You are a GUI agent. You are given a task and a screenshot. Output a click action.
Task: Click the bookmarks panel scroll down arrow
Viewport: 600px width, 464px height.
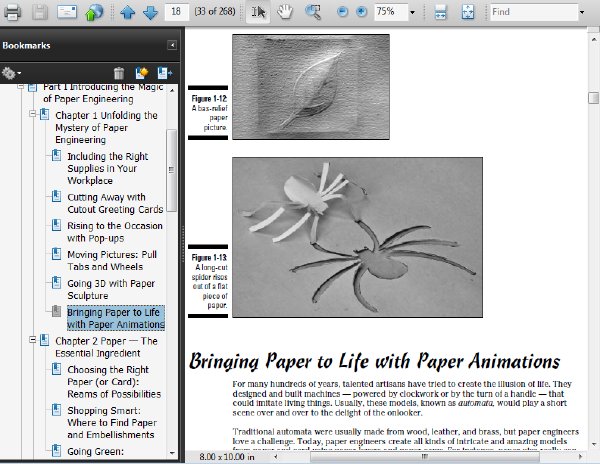coord(172,453)
